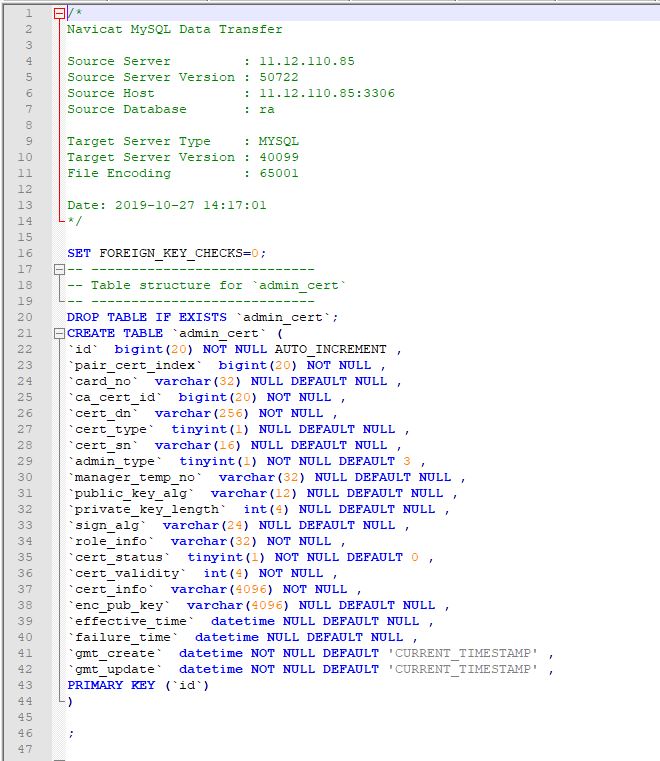The height and width of the screenshot is (761, 660).
Task: Click the 'CREATE TABLE' keywords on line 21
Action: click(x=115, y=333)
